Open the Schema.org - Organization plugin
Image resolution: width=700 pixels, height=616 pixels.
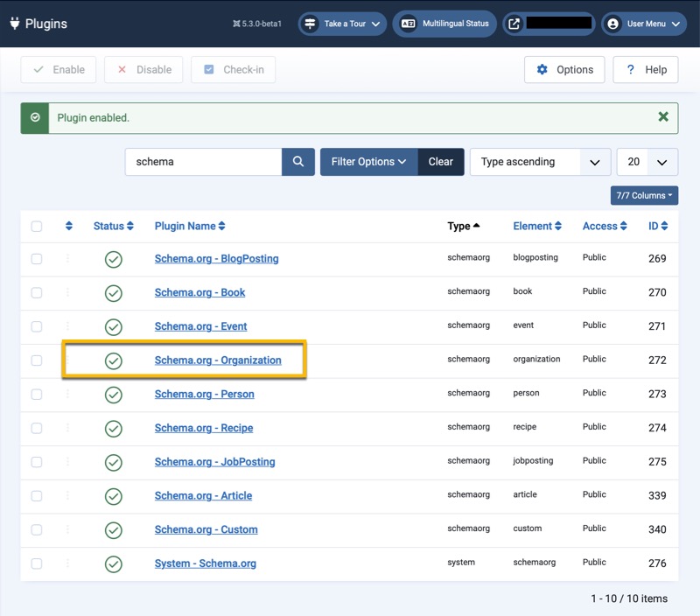[218, 360]
